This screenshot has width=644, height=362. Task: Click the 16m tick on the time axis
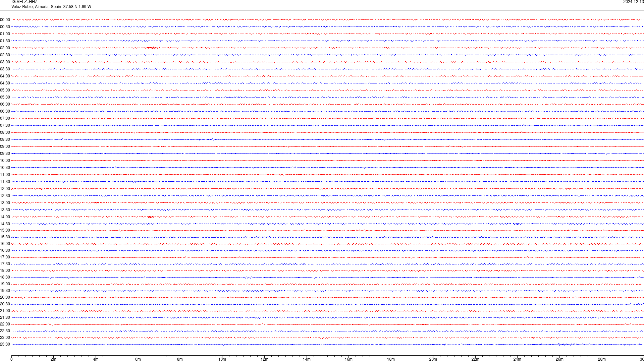348,359
